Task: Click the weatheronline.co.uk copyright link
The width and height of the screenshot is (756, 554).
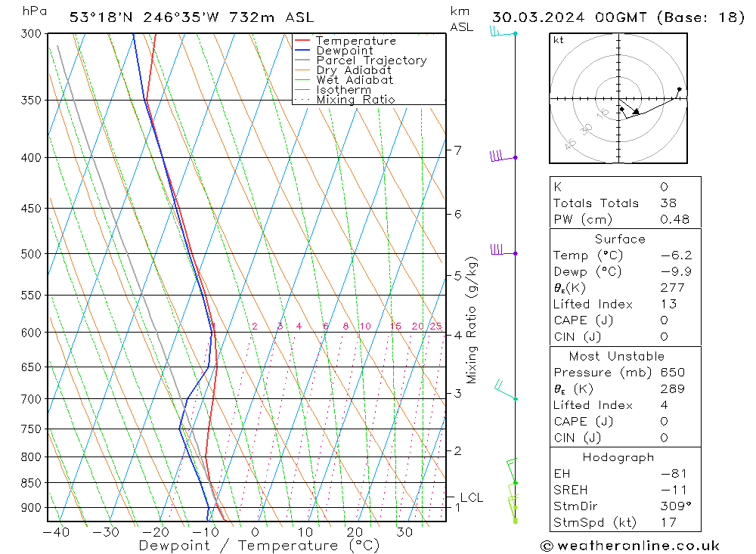Action: (x=631, y=546)
